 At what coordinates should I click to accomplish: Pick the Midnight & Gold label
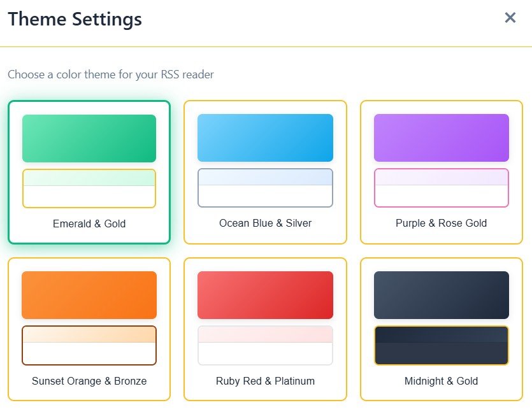[441, 381]
